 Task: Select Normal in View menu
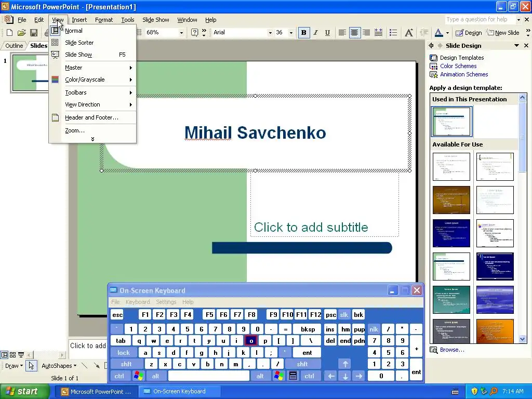92,31
